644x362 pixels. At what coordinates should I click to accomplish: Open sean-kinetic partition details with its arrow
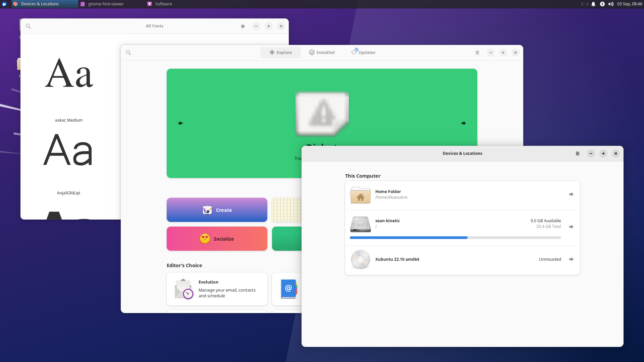[571, 227]
